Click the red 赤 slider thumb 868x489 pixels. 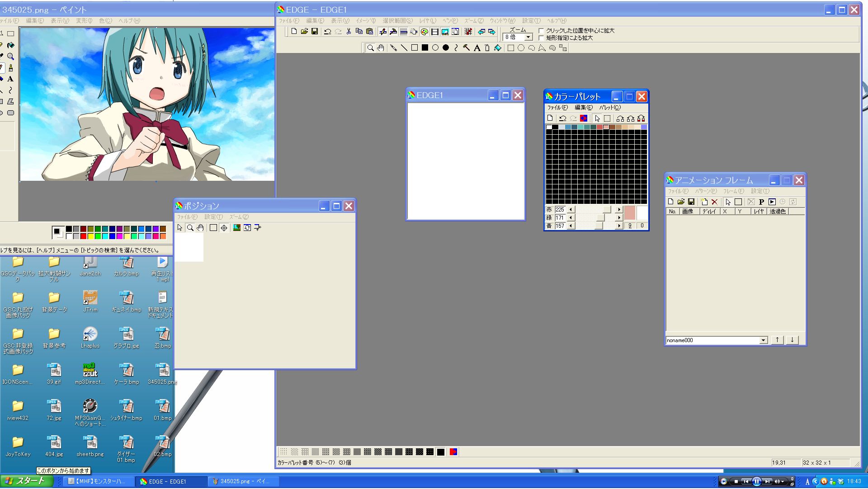point(607,209)
